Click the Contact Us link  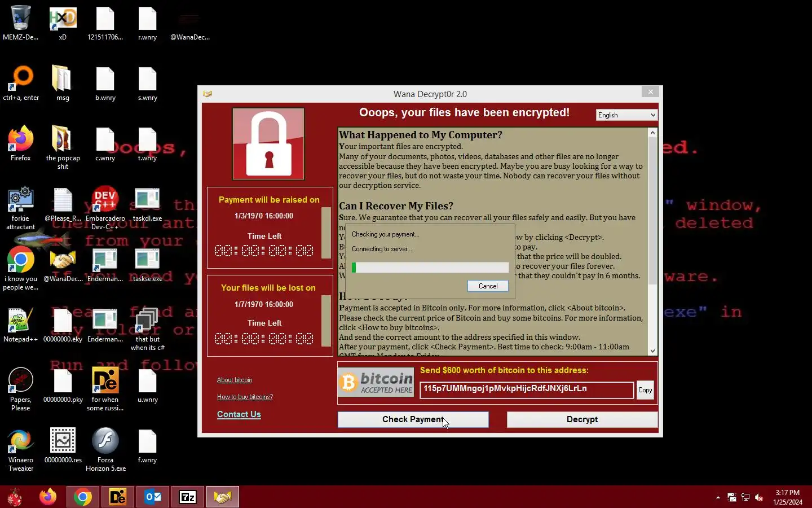(239, 414)
